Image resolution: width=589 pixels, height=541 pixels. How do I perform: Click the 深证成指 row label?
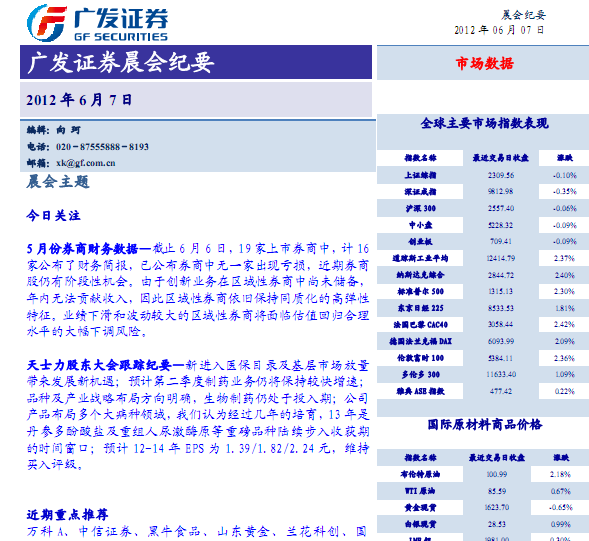click(x=420, y=192)
